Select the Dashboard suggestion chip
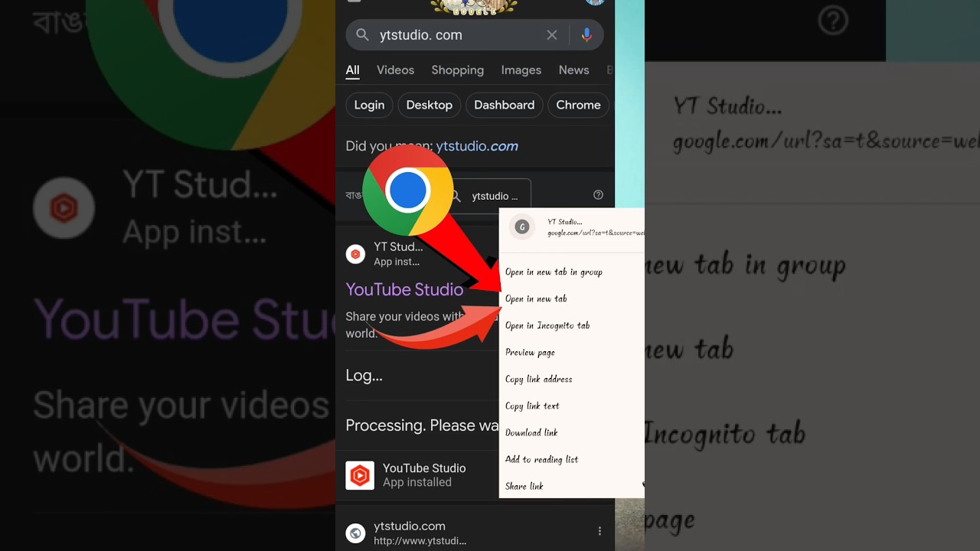 (x=504, y=105)
